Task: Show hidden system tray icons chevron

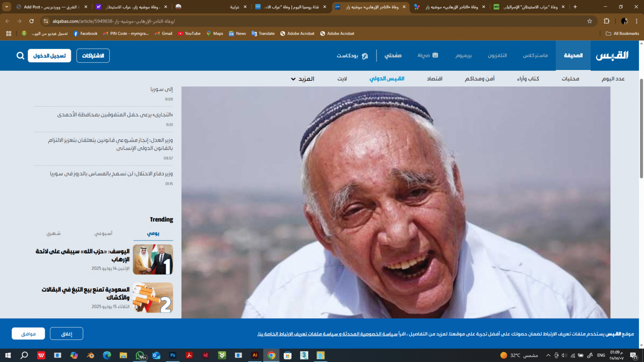Action: [548, 355]
